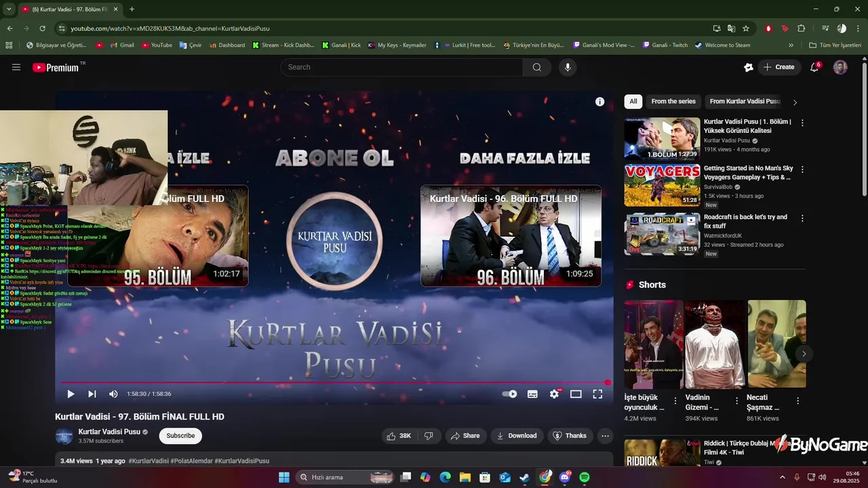Viewport: 868px width, 488px height.
Task: Click the Create button
Action: coord(778,67)
